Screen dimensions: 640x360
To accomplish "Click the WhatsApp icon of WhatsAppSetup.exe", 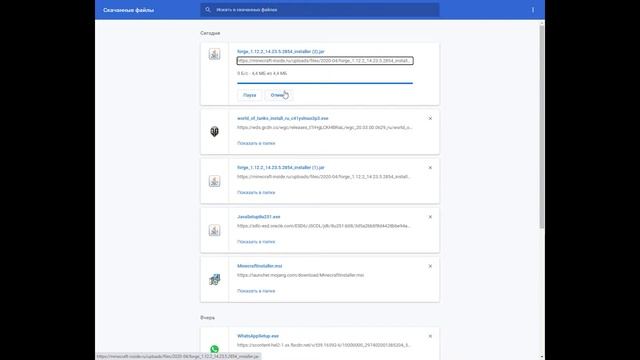I will (214, 349).
